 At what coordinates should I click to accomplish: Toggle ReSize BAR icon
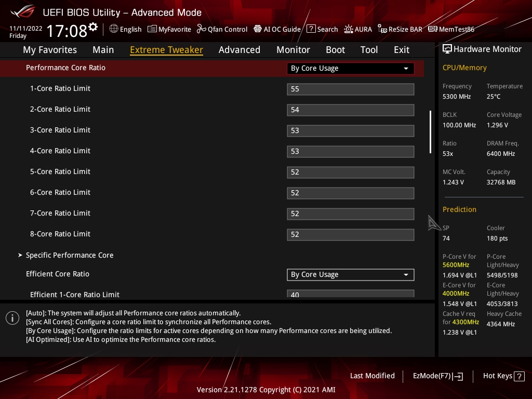(382, 29)
